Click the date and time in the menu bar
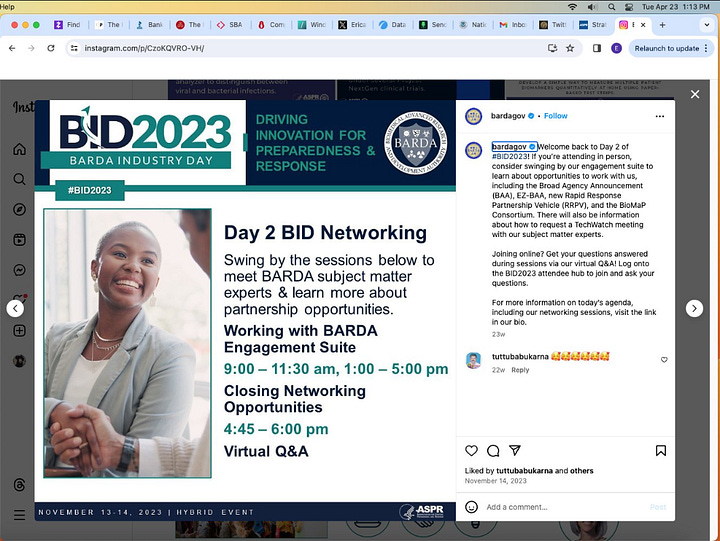720x541 pixels. point(675,7)
